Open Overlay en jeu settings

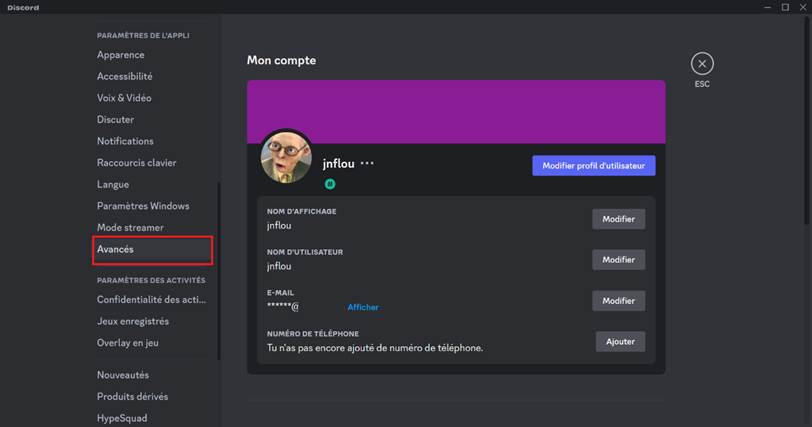(x=128, y=343)
